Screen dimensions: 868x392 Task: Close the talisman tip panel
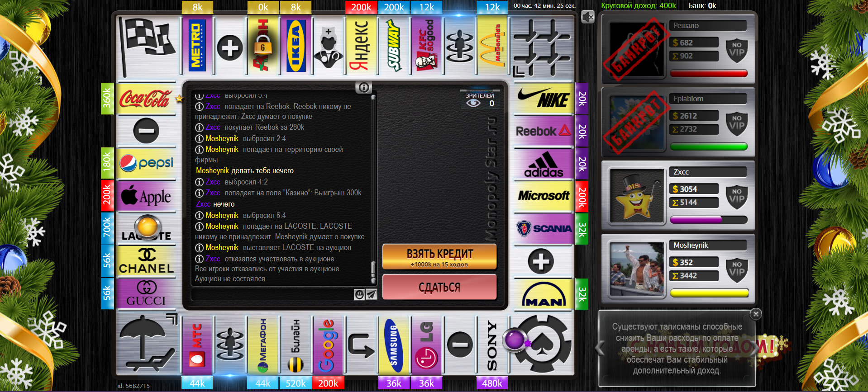(756, 314)
